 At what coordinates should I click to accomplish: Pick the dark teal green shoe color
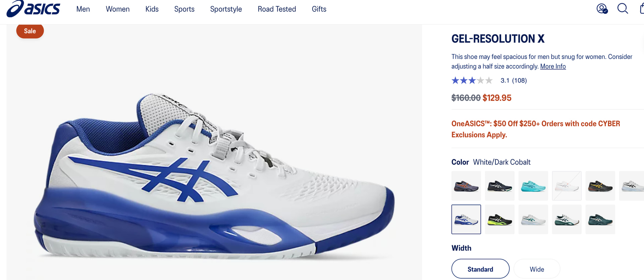(x=600, y=219)
